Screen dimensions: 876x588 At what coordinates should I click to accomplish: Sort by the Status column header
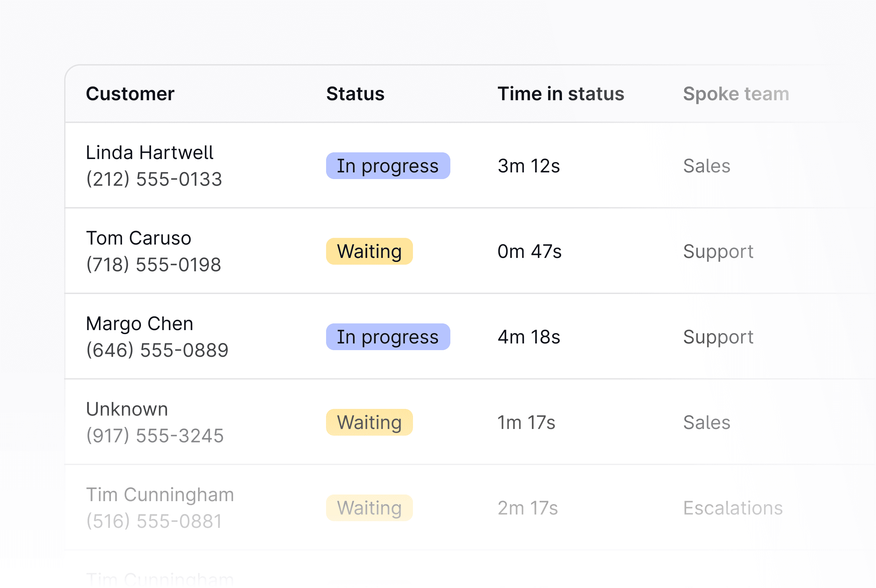click(x=355, y=94)
